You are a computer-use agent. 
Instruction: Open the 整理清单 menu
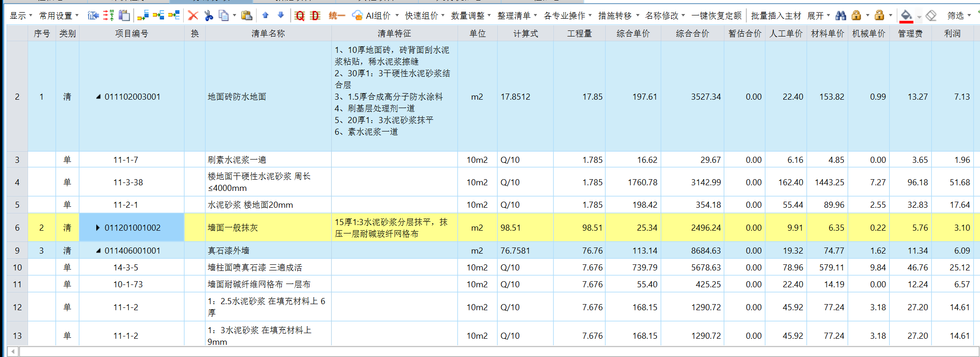tap(517, 16)
